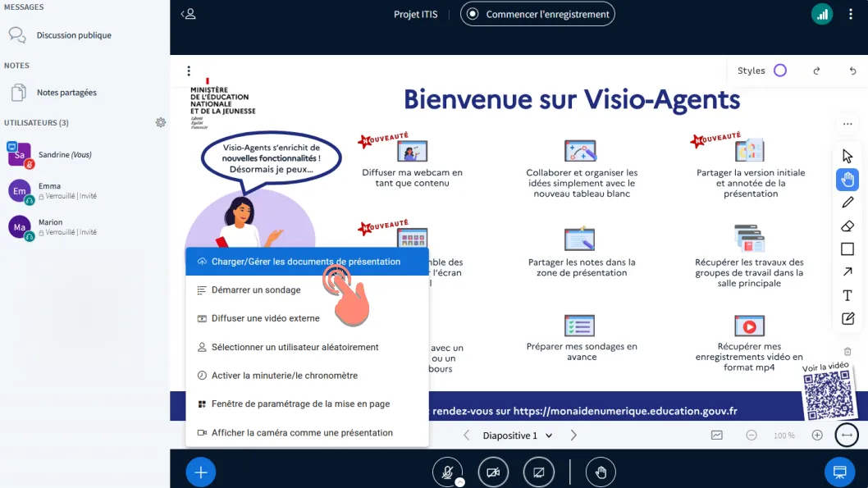Click Commencer l'enregistrement record toggle
The height and width of the screenshot is (488, 868).
point(537,15)
